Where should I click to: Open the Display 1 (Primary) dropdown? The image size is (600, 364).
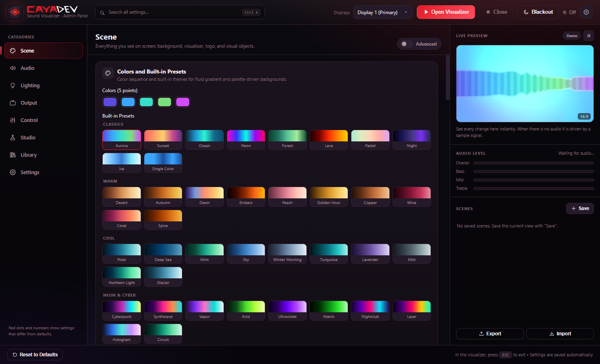pos(382,12)
